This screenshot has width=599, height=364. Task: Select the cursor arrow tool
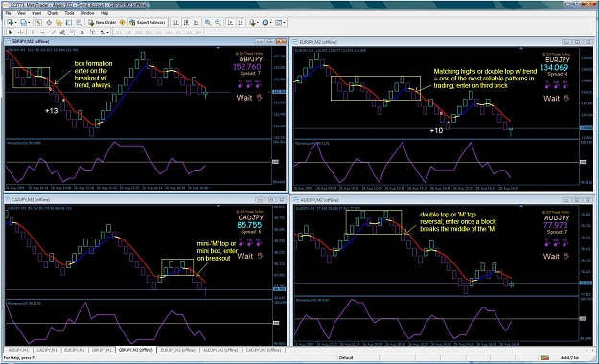pyautogui.click(x=11, y=32)
